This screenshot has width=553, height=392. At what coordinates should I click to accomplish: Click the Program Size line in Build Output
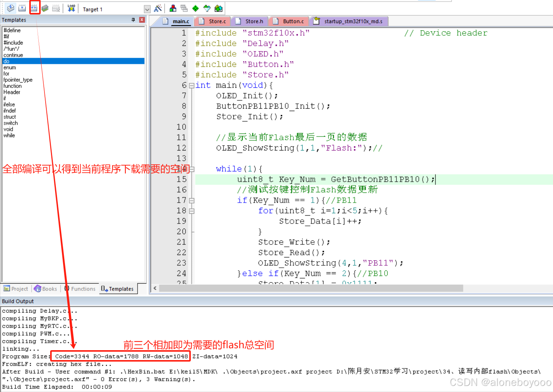(120, 357)
